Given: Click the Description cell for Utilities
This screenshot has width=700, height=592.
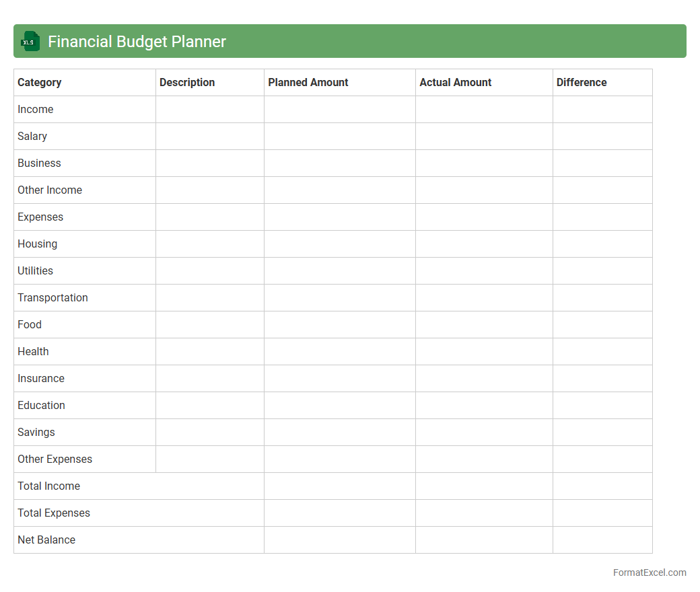Looking at the screenshot, I should 209,270.
